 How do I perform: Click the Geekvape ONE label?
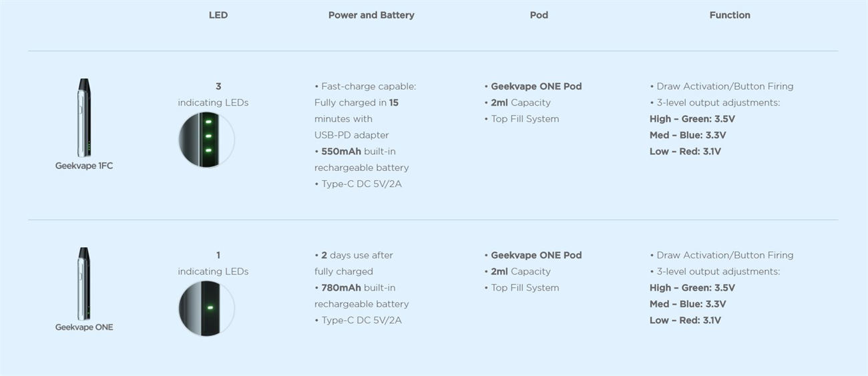[x=84, y=327]
